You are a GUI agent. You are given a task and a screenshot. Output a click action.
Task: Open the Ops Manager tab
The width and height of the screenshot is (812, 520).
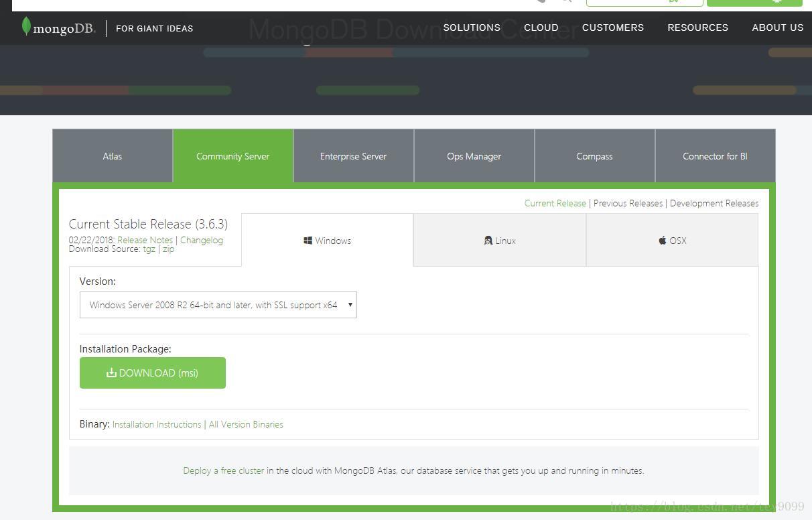click(x=474, y=156)
